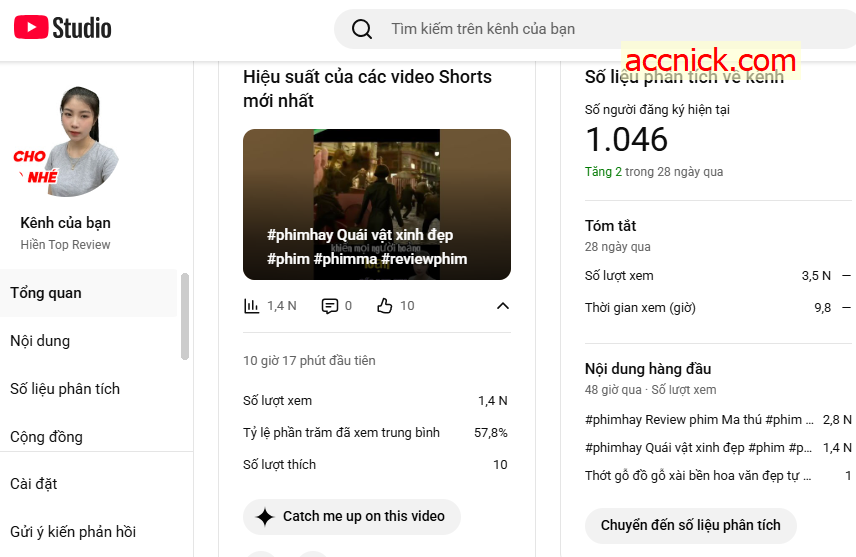Click the Tăng 2 trong 28 ngày qua text

[654, 171]
